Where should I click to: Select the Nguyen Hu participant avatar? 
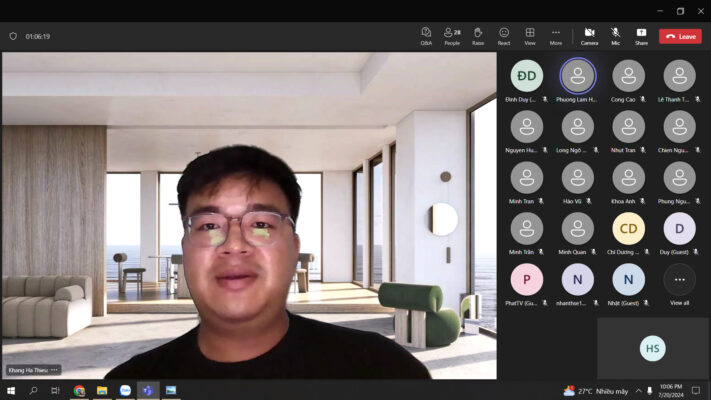click(x=526, y=127)
